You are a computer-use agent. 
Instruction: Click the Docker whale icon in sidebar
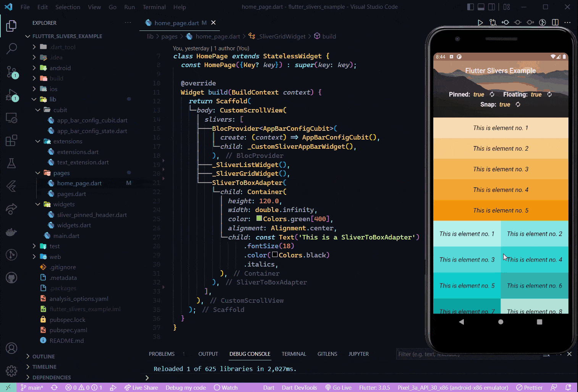click(x=11, y=232)
